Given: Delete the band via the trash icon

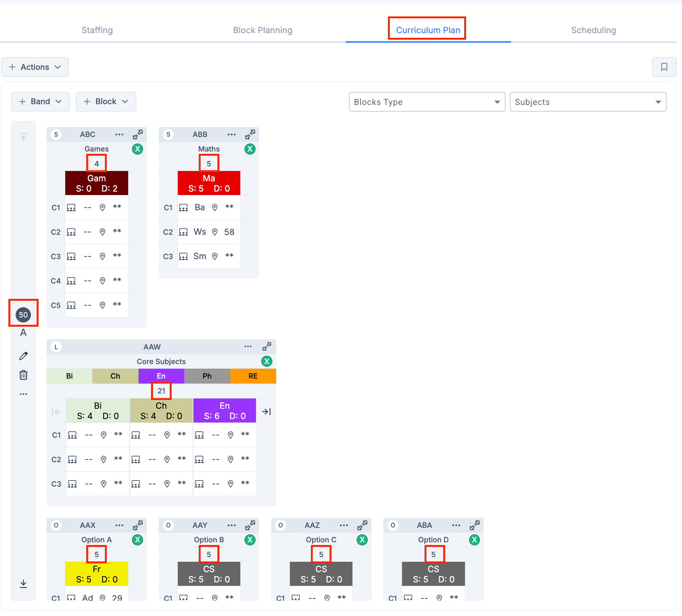Looking at the screenshot, I should pyautogui.click(x=23, y=375).
